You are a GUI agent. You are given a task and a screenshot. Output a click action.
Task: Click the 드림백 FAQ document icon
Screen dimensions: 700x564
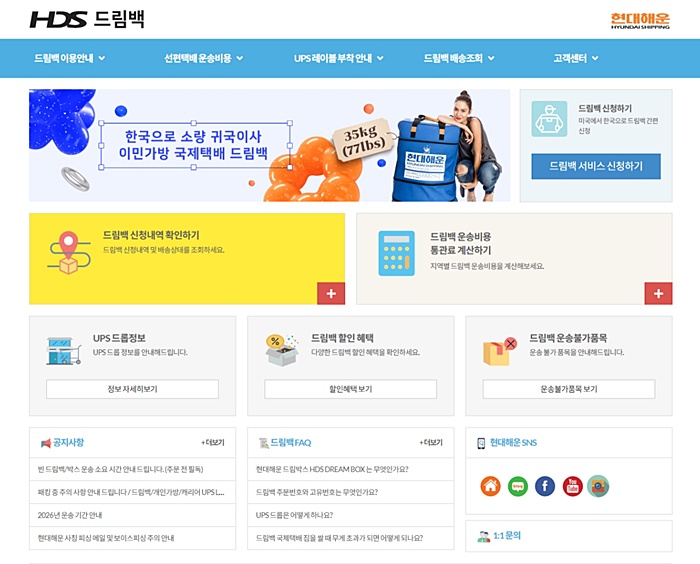click(264, 443)
